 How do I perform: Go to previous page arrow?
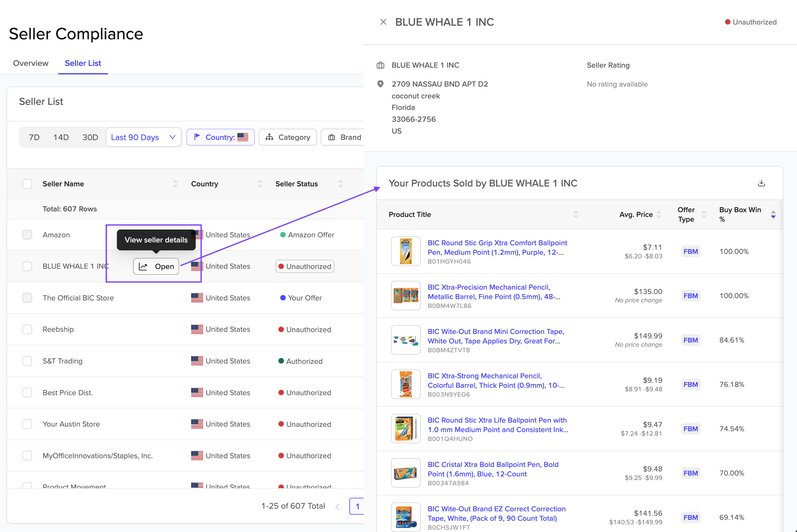pos(337,507)
